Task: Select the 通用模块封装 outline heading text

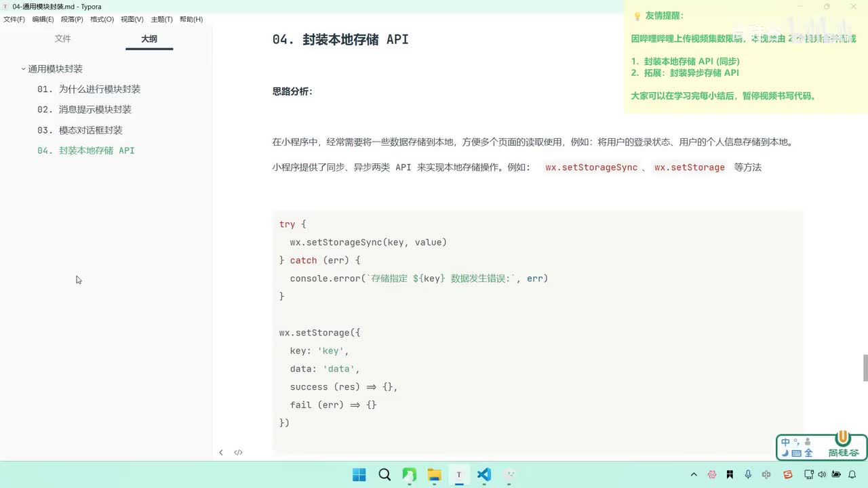Action: [56, 69]
